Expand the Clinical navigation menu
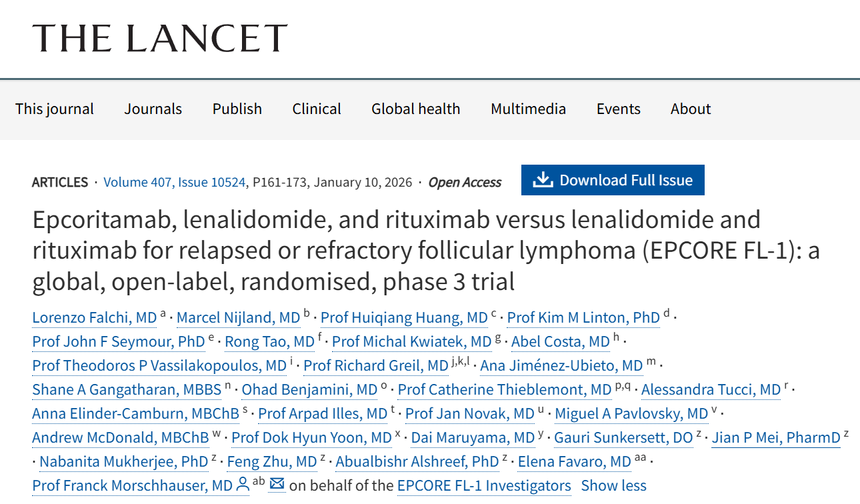Image resolution: width=860 pixels, height=504 pixels. (x=317, y=109)
